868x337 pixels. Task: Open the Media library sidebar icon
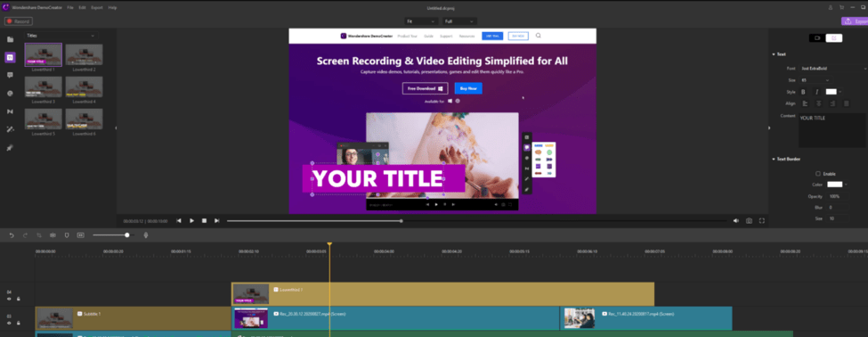click(x=10, y=39)
